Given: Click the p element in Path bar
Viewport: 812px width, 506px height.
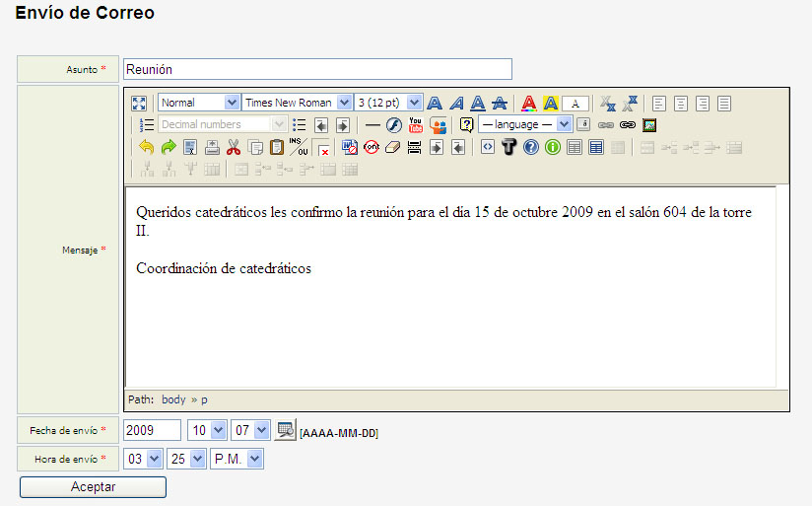Looking at the screenshot, I should (205, 400).
